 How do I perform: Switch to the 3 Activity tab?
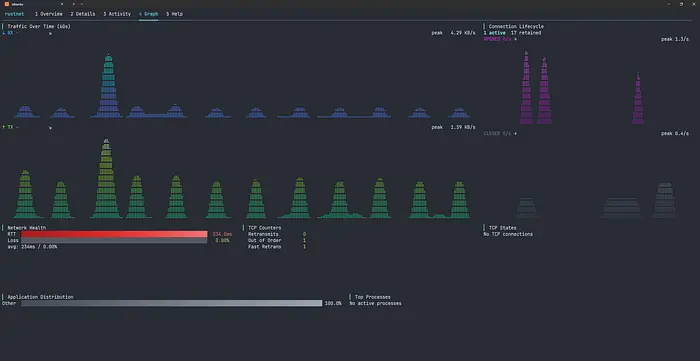point(117,14)
